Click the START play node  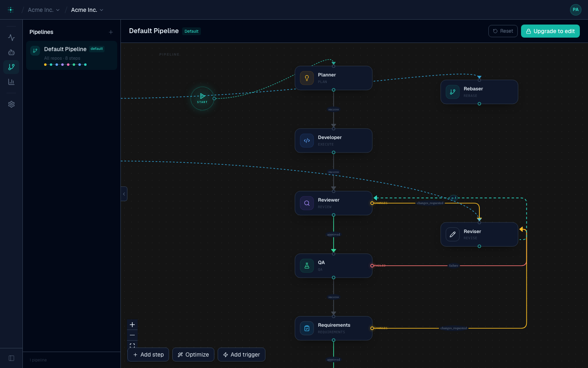[202, 99]
